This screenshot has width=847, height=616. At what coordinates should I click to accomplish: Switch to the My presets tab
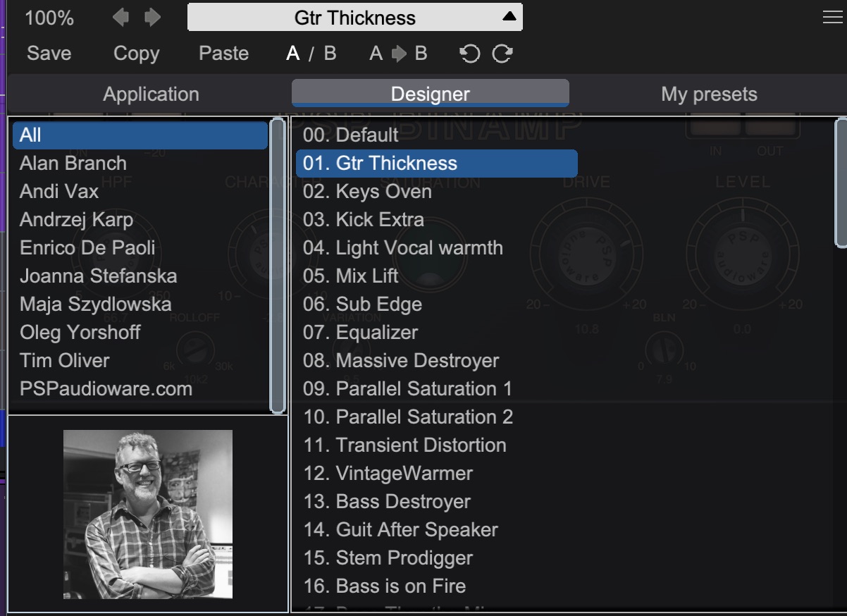click(x=709, y=94)
